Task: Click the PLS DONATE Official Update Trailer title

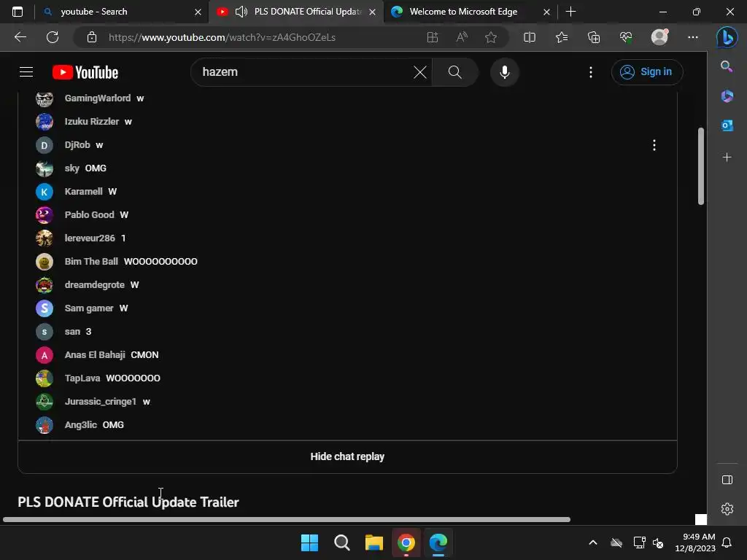Action: pos(128,502)
